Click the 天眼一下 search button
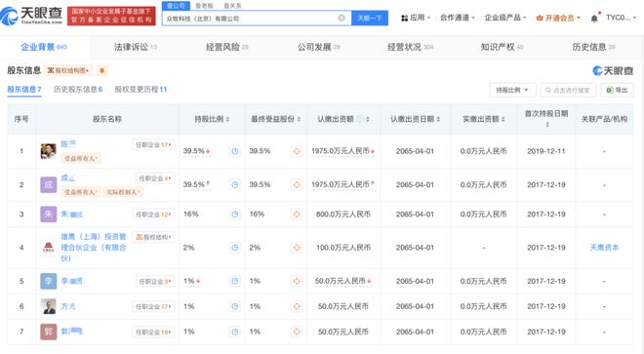This screenshot has height=354, width=644. point(370,19)
